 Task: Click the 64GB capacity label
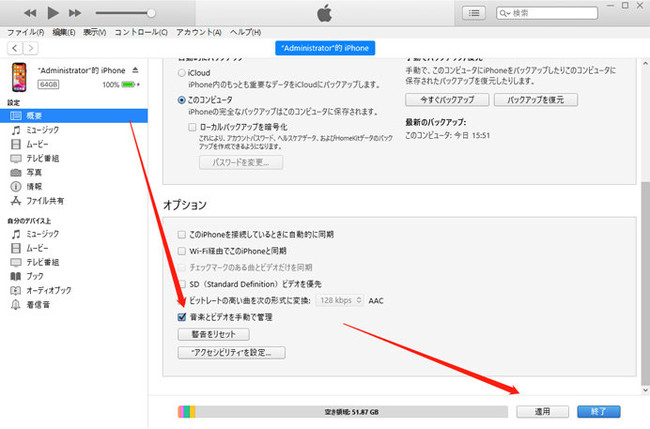49,85
